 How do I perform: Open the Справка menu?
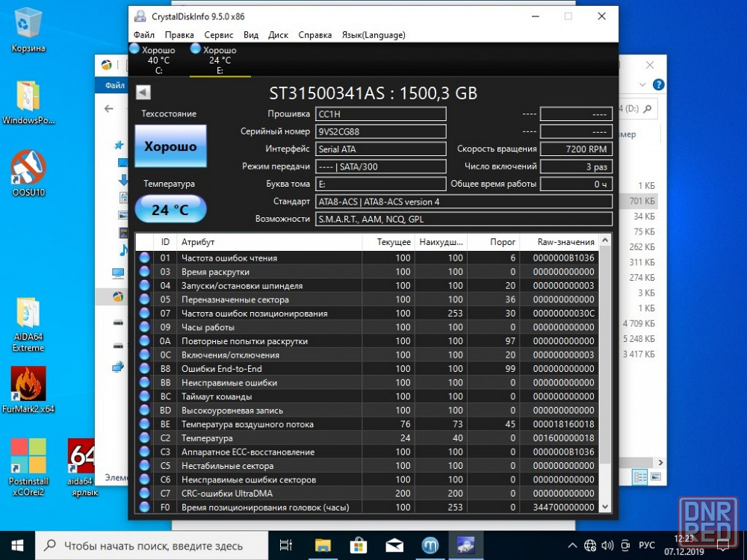coord(315,35)
